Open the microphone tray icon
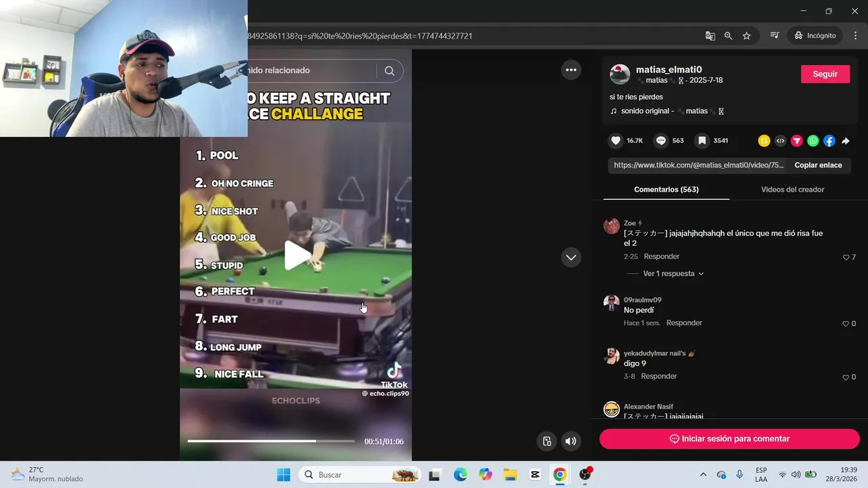 click(740, 475)
